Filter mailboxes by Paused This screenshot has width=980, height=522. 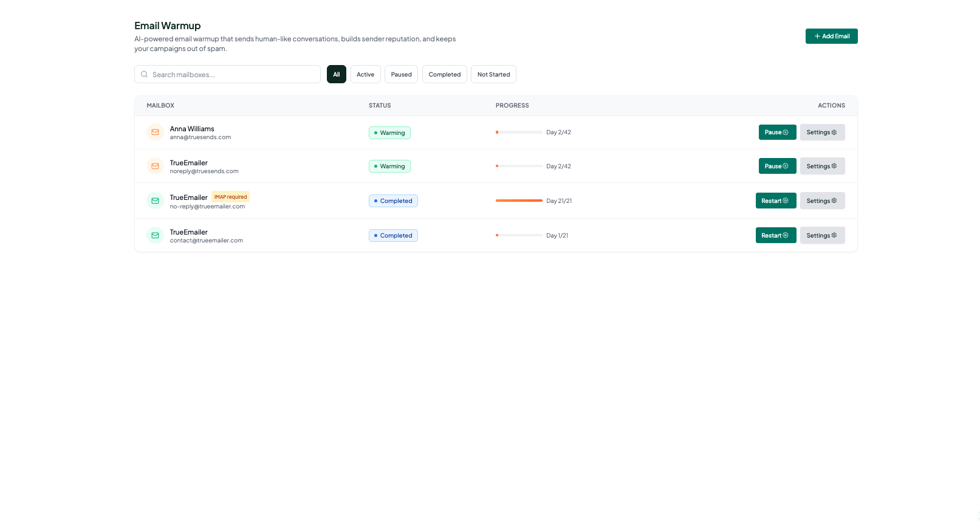401,75
